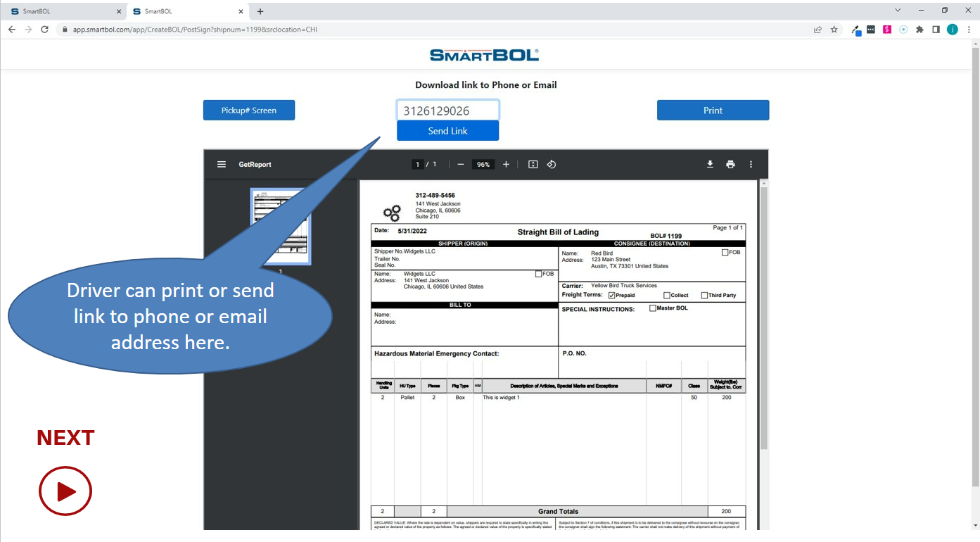The image size is (980, 542).
Task: Open the Extensions puzzle menu
Action: [x=919, y=30]
